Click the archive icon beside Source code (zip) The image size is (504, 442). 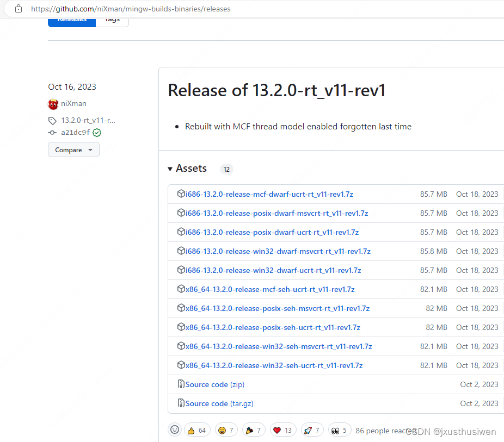pyautogui.click(x=181, y=384)
